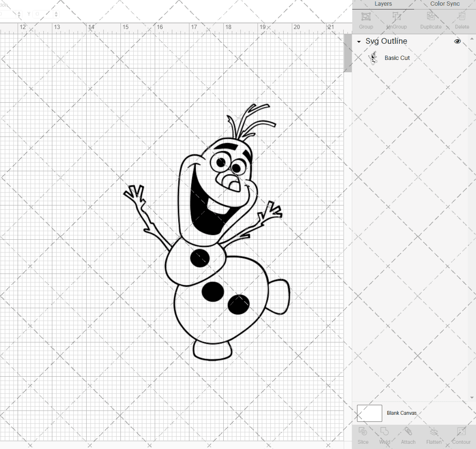Select the Basic Cut layer label
Viewport: 476px width, 449px height.
pos(397,58)
